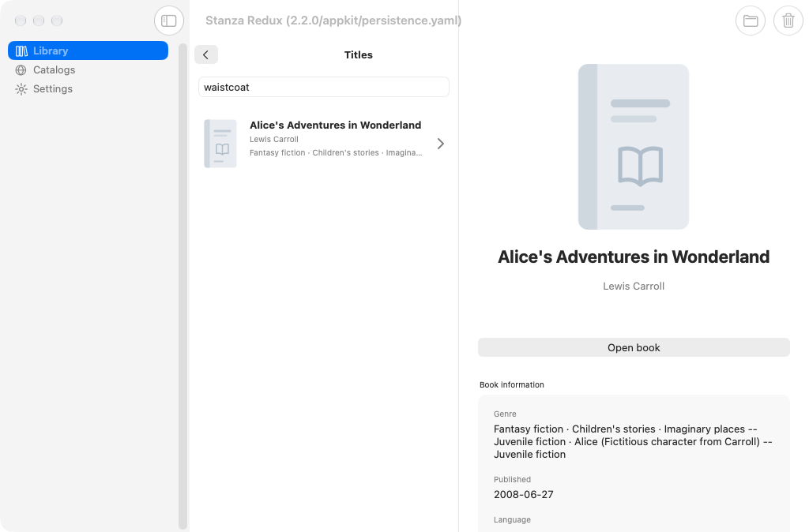Screen dimensions: 809x532
Task: Open Settings in the sidebar
Action: [x=88, y=88]
